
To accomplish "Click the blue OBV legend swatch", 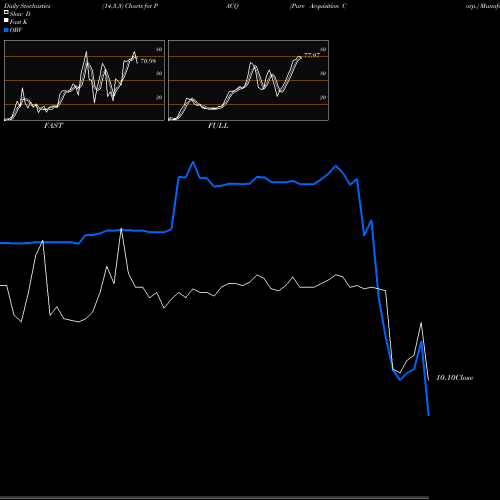I will point(6,30).
